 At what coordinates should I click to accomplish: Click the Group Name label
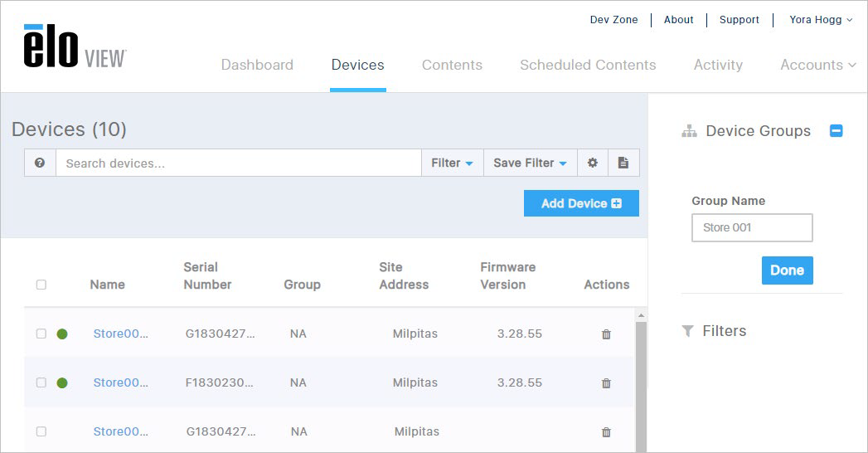729,201
